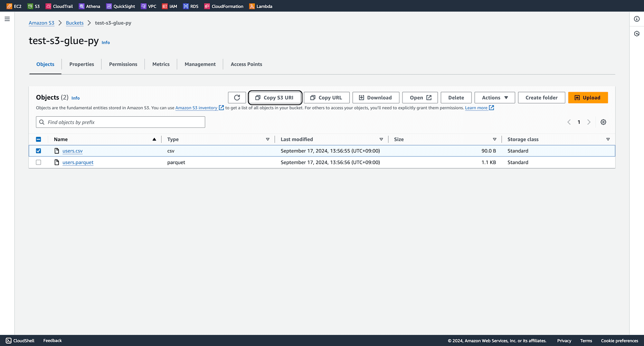Sort by Name column arrow
Screen dimensions: 644x346
click(154, 139)
